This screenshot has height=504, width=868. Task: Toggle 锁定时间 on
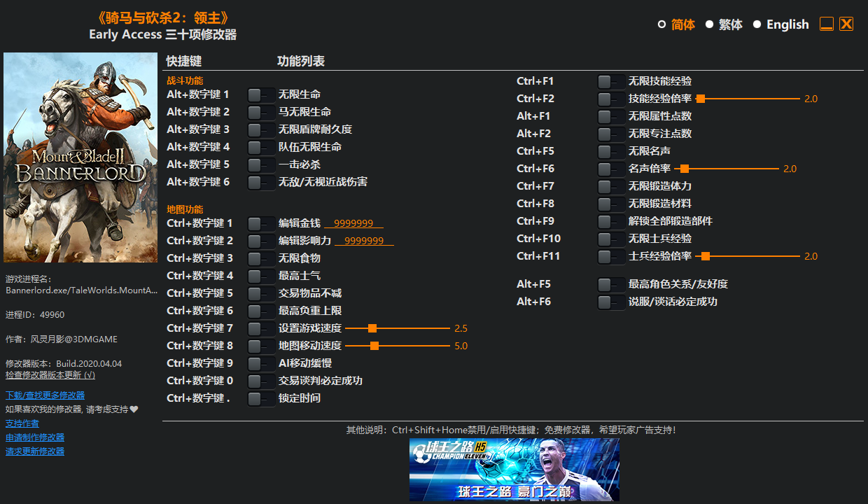(x=261, y=398)
